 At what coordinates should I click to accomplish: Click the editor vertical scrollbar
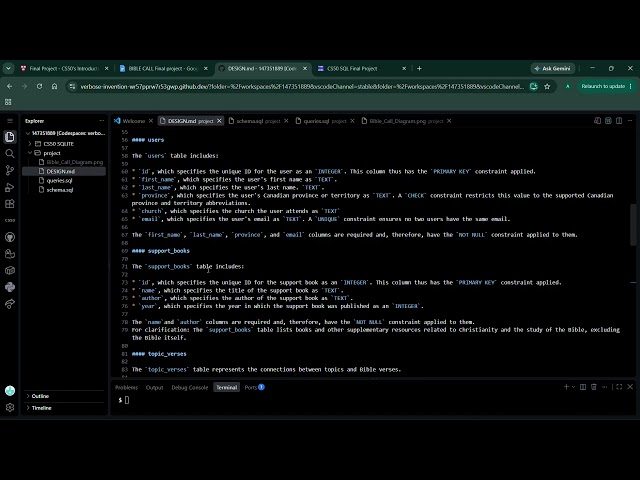[x=633, y=225]
